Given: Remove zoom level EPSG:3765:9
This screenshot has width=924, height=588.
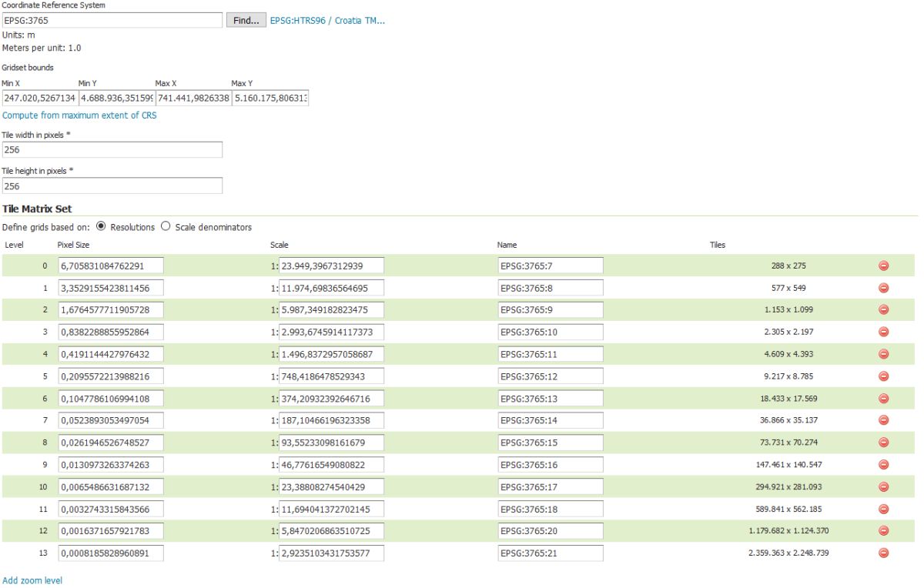Looking at the screenshot, I should click(883, 309).
